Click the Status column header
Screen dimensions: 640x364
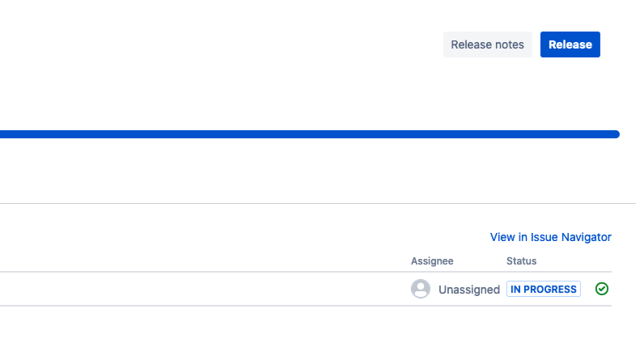pos(521,260)
